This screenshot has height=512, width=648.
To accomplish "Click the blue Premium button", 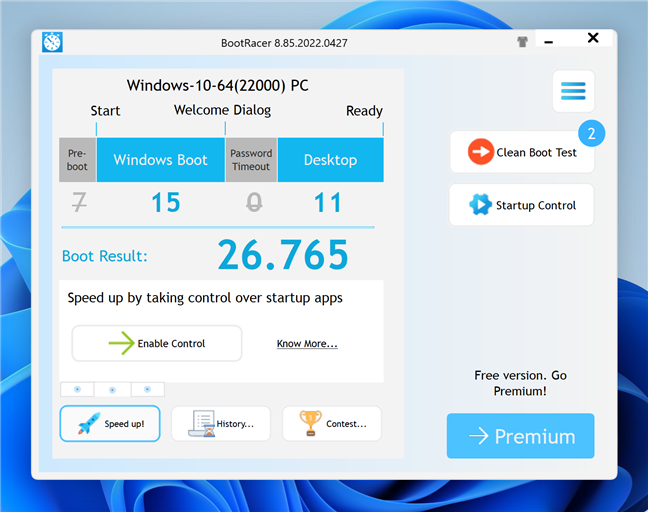I will 520,436.
